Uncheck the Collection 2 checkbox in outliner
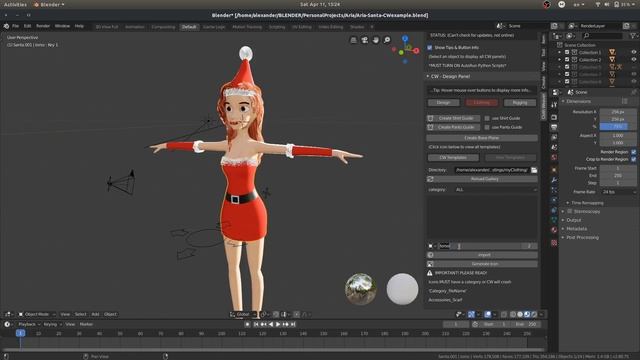The image size is (640, 360). (567, 60)
